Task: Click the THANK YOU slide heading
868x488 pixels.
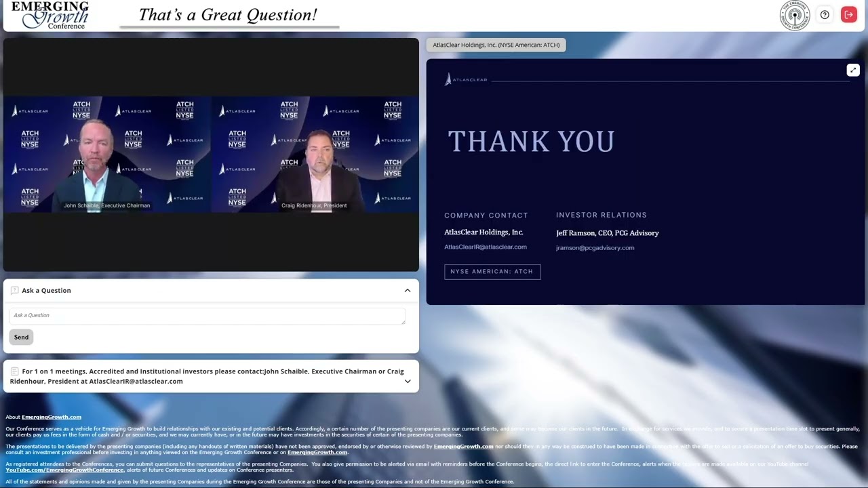Action: coord(531,142)
